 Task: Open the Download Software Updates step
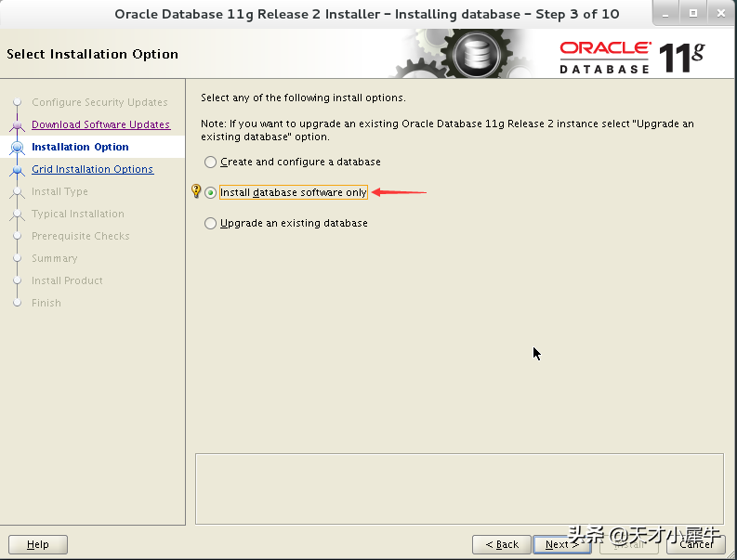tap(100, 124)
